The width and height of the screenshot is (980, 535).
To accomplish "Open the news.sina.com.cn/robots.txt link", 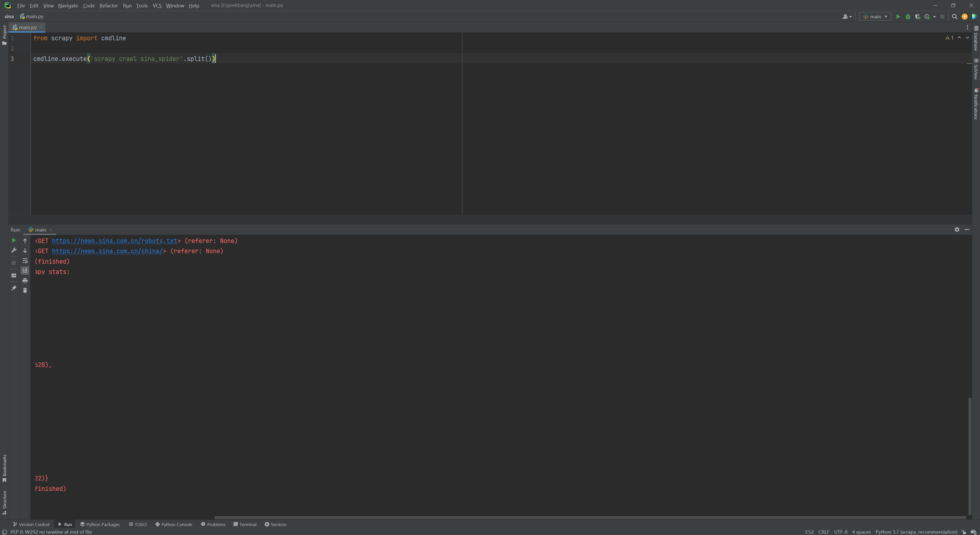I will [114, 241].
